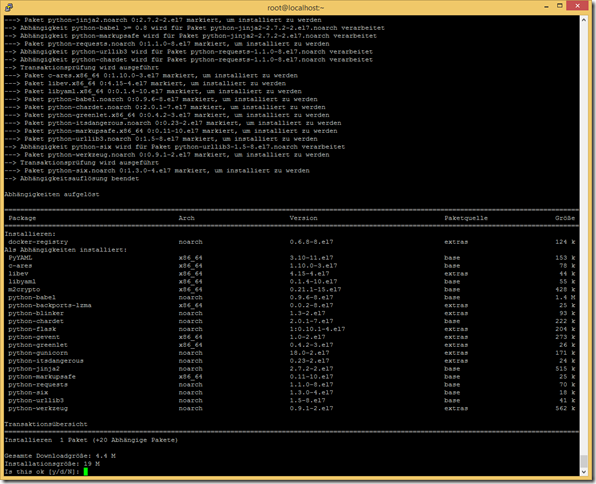
Task: Click the root@localhost:~ title bar text
Action: (295, 8)
